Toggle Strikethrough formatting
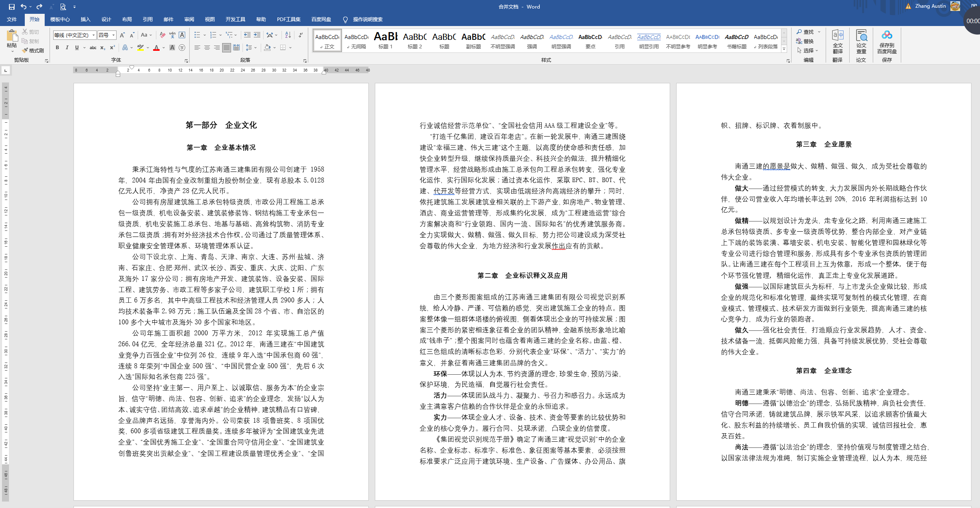The image size is (980, 508). (x=93, y=48)
